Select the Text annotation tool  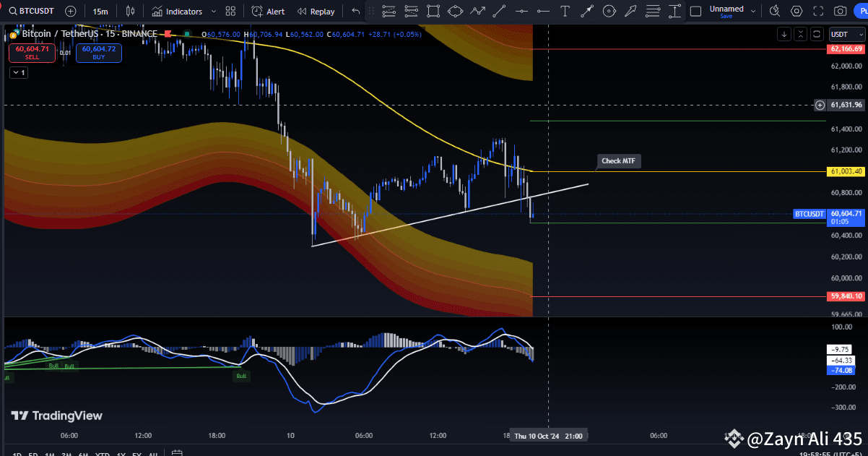coord(565,9)
